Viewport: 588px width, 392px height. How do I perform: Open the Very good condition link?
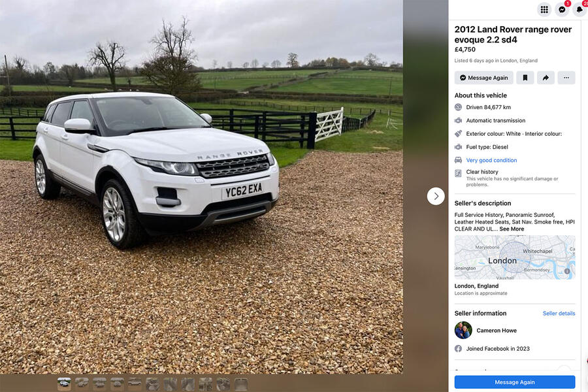[491, 160]
